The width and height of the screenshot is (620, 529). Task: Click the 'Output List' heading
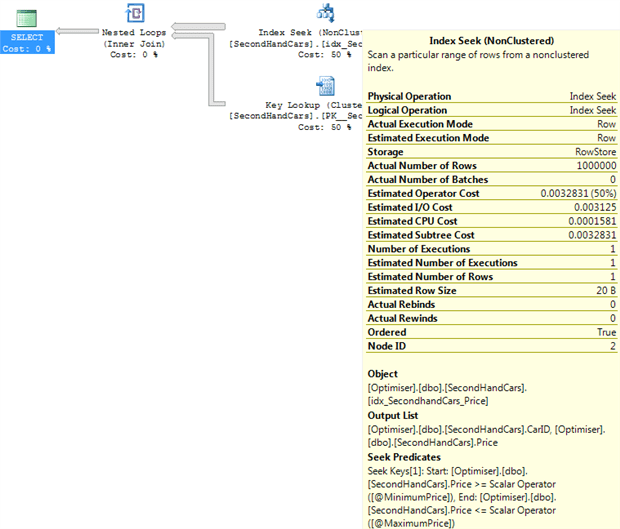tap(393, 416)
